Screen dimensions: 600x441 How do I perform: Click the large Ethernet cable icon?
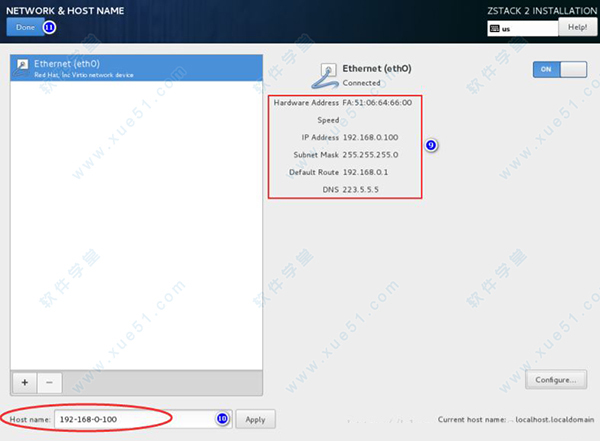pyautogui.click(x=327, y=73)
